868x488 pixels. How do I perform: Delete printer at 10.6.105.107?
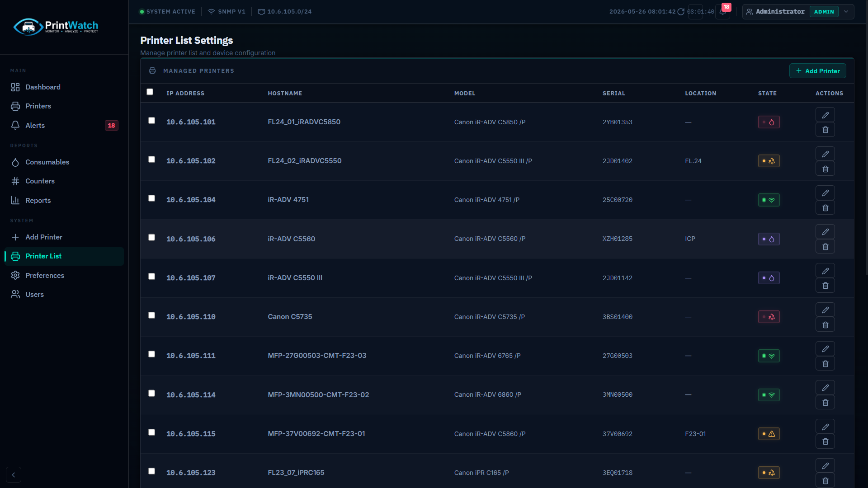tap(825, 286)
